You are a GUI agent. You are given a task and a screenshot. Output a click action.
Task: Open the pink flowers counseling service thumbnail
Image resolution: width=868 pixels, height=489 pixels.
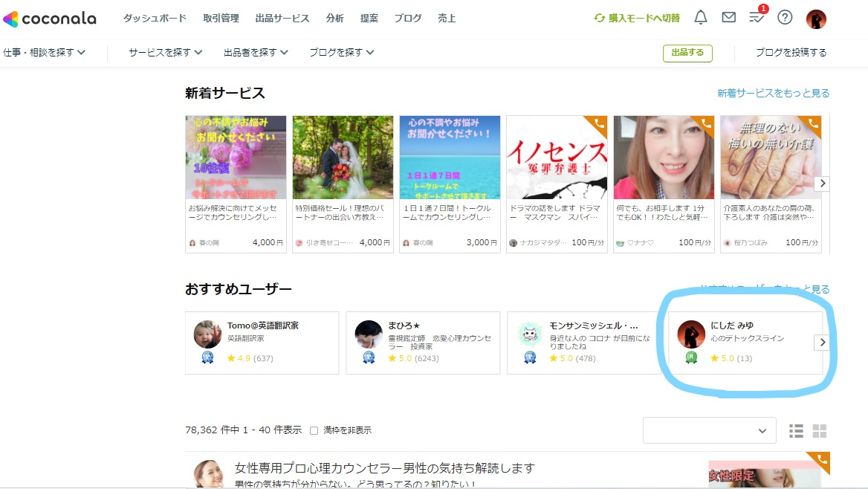click(x=236, y=158)
